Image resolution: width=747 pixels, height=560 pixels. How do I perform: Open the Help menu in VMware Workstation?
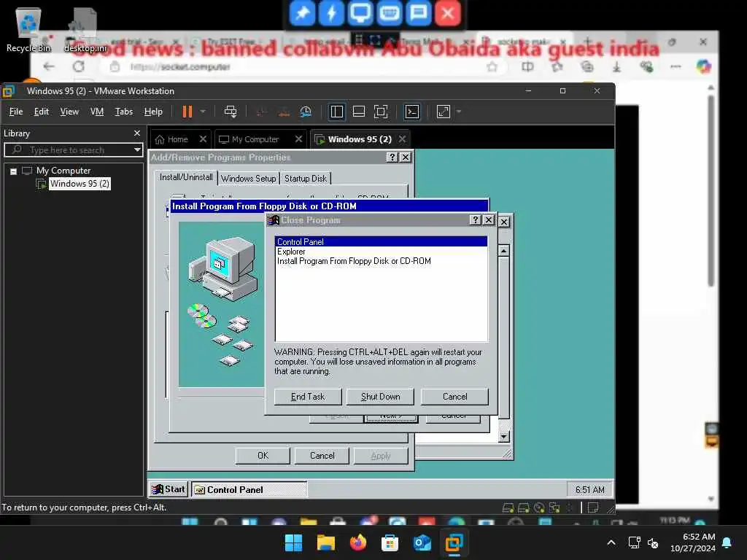tap(153, 112)
